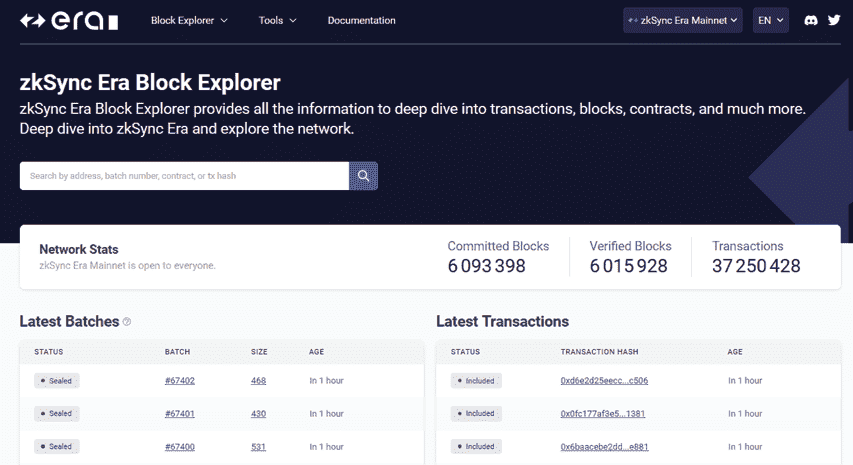This screenshot has height=465, width=853.
Task: Click batch size 531 link
Action: [x=258, y=447]
